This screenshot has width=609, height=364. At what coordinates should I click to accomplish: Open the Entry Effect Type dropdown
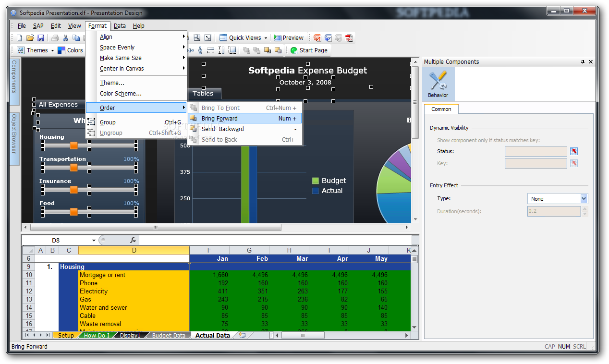tap(584, 199)
